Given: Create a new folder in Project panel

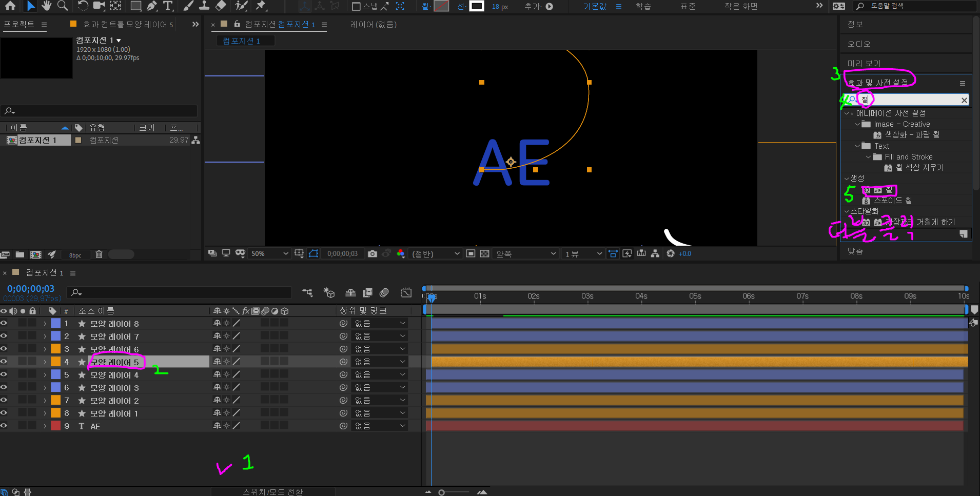Looking at the screenshot, I should click(x=20, y=254).
